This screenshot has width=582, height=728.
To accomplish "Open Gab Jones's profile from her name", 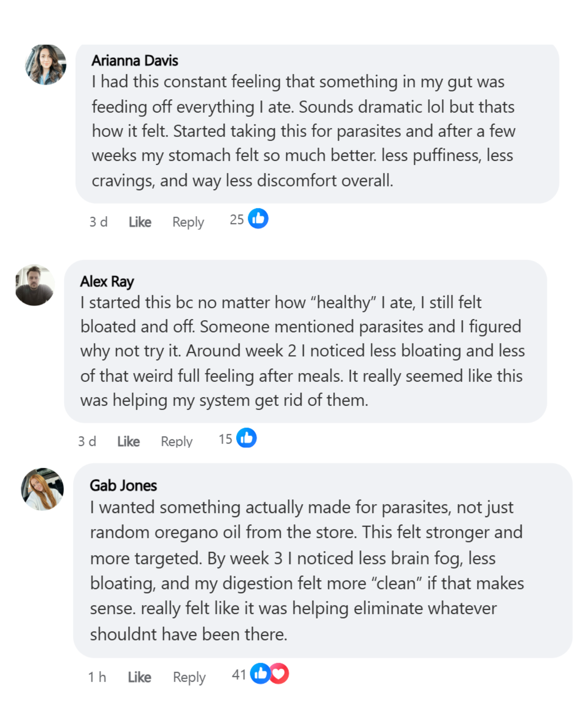I will point(123,486).
